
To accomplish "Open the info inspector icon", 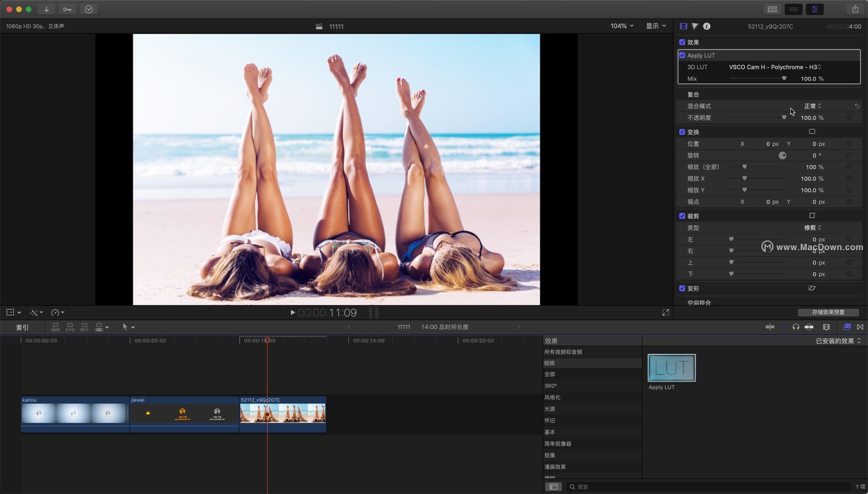I will [x=706, y=26].
